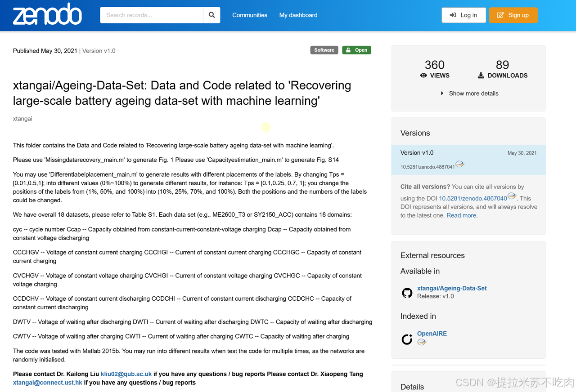Click the xtangai@connect.ust.hk email link
Viewport: 576px width, 392px height.
[x=48, y=383]
